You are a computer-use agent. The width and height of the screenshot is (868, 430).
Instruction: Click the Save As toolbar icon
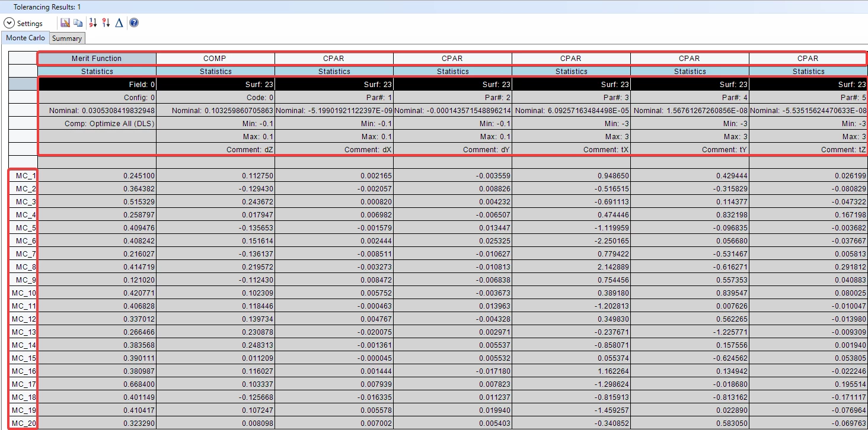tap(65, 23)
